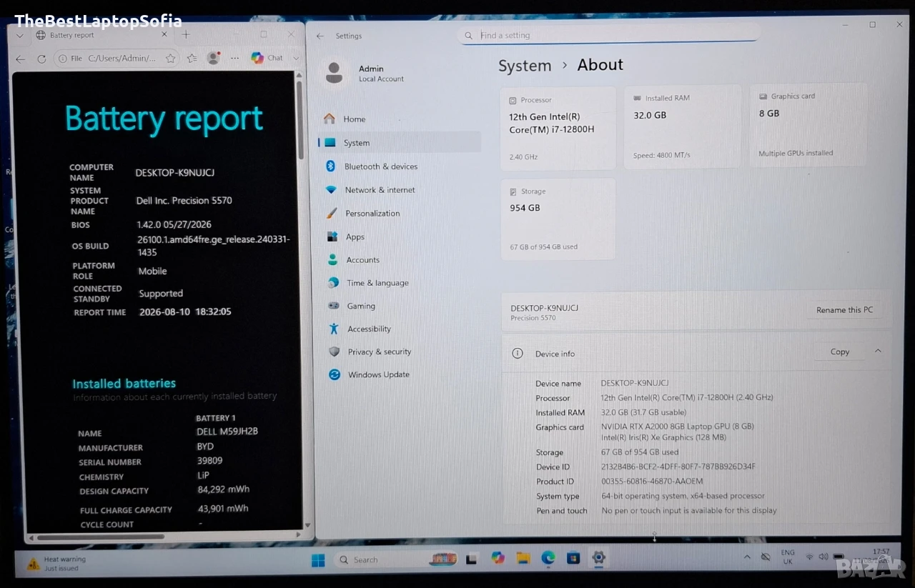Open a new tab in Edge
This screenshot has width=915, height=588.
coord(186,34)
